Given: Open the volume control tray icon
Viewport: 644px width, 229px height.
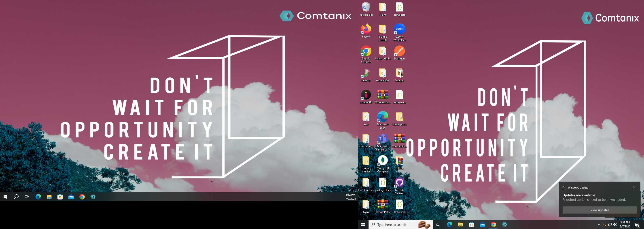Looking at the screenshot, I should pos(615,225).
